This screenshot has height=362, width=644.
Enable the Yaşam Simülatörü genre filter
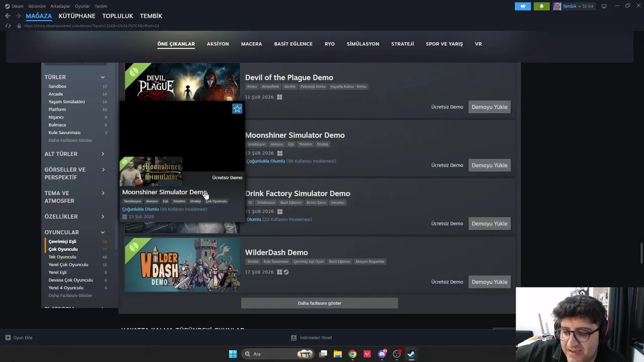tap(66, 102)
